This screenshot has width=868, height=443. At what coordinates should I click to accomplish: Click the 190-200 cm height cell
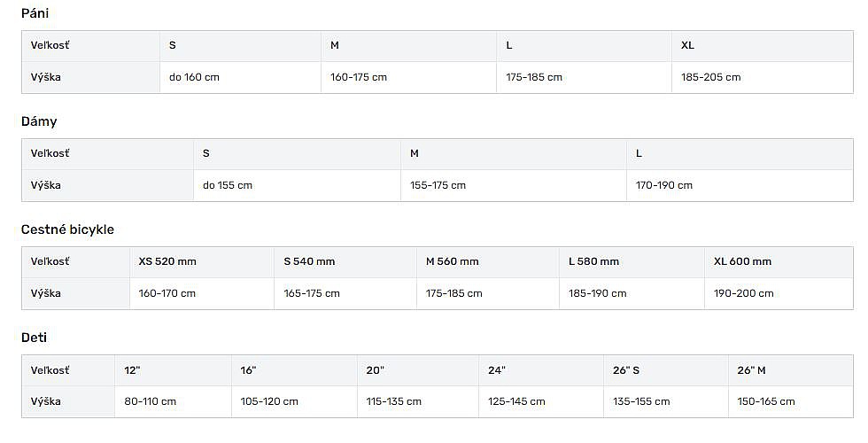[x=779, y=293]
